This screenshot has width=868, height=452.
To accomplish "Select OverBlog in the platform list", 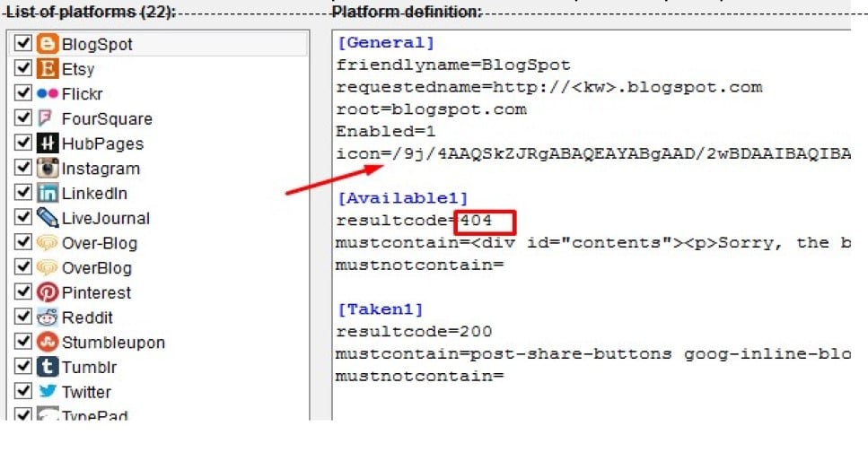I will [97, 268].
